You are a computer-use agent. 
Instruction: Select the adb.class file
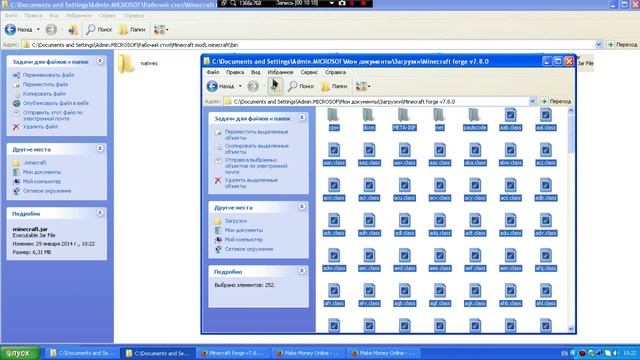click(x=546, y=190)
